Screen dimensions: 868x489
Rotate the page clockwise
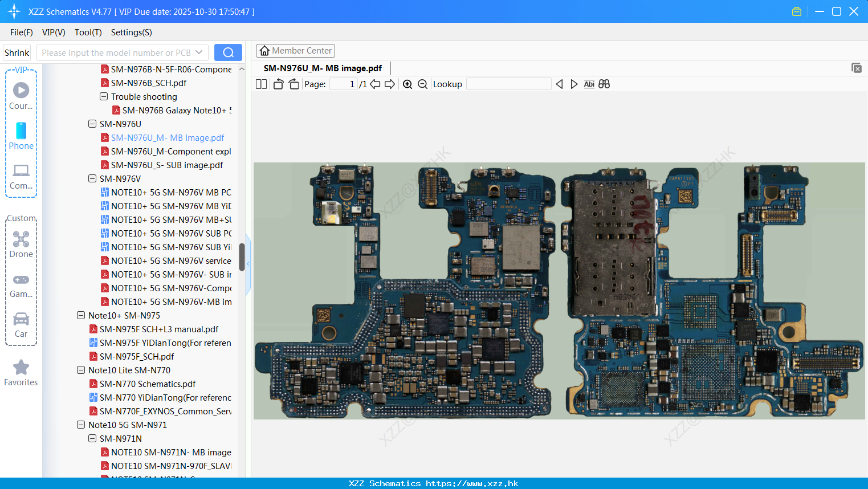(x=294, y=84)
